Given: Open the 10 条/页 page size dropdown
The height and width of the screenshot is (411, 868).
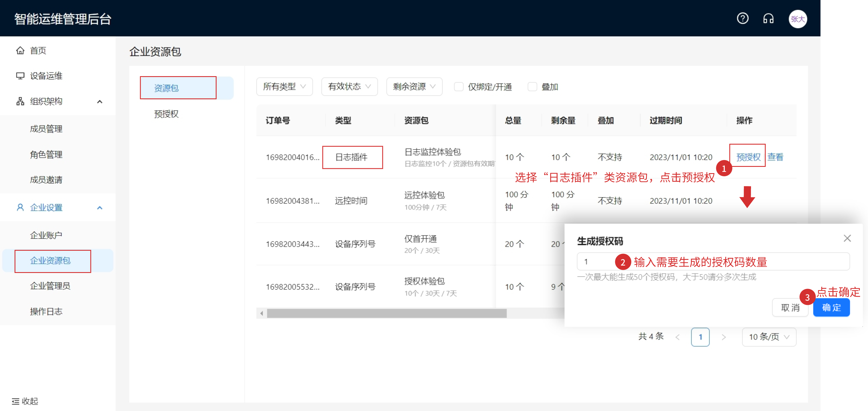Looking at the screenshot, I should pos(769,337).
